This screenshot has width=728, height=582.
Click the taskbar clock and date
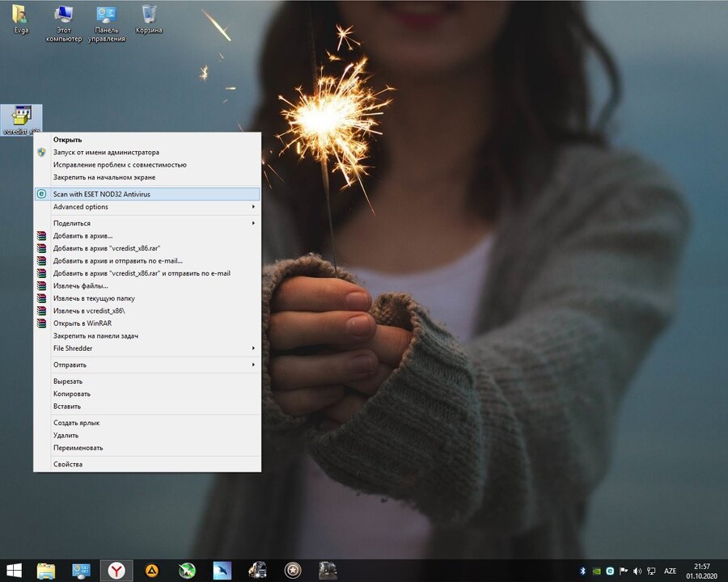click(x=701, y=571)
